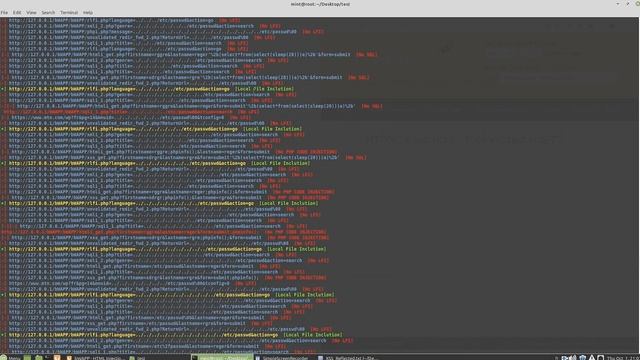
Task: Minimize the terminal window
Action: [618, 4]
